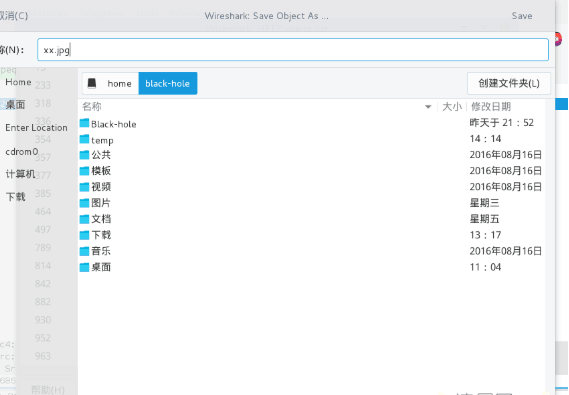Sort files by the 名称 column header

tap(92, 107)
